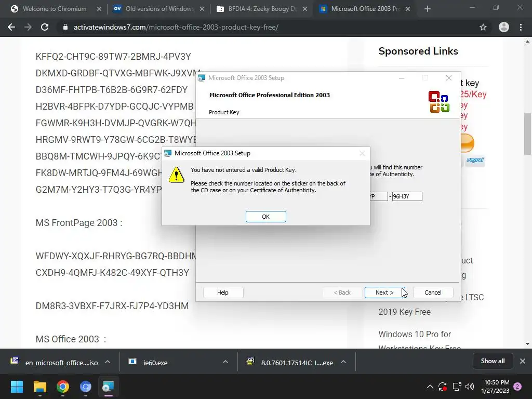
Task: Click the 2019 Key Free sidebar link
Action: click(404, 312)
